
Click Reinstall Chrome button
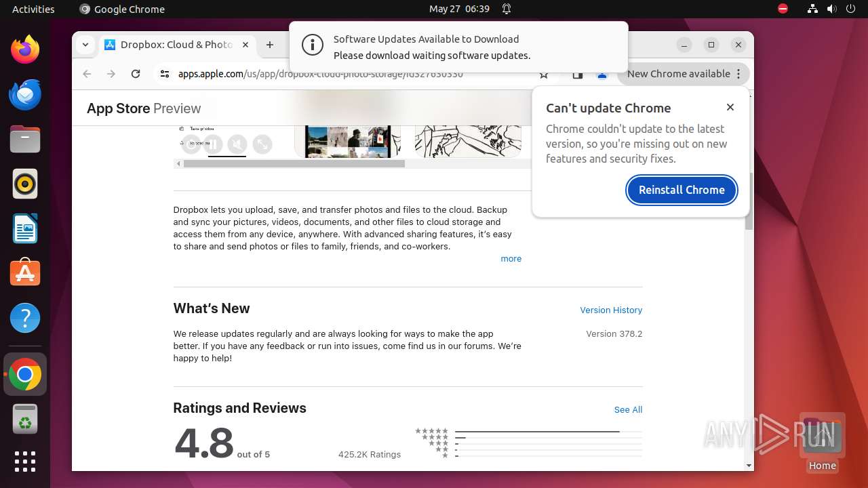tap(682, 190)
